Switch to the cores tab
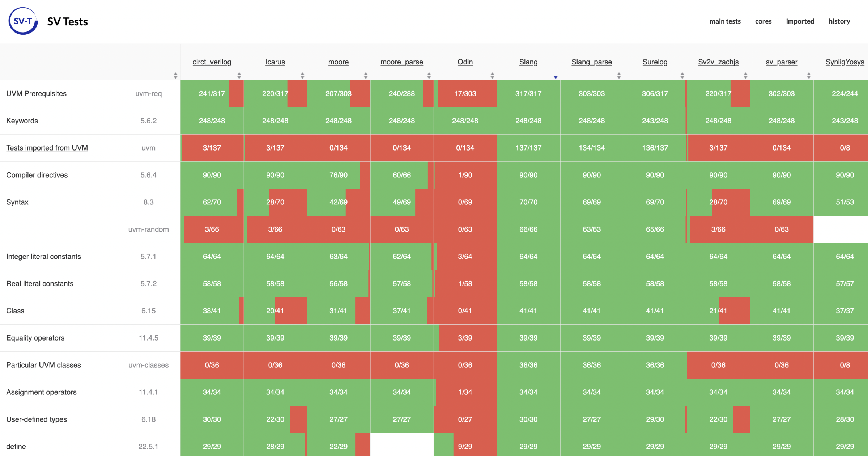Image resolution: width=868 pixels, height=456 pixels. pyautogui.click(x=763, y=21)
